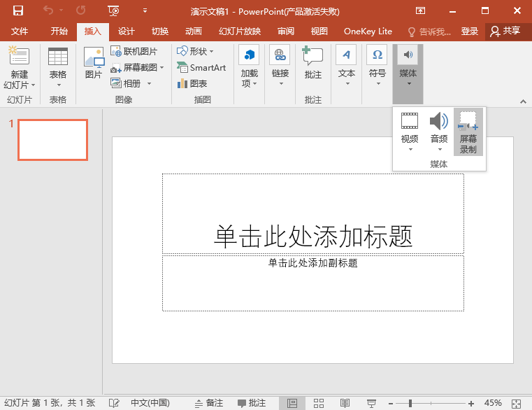The width and height of the screenshot is (532, 410).
Task: Open Customize Quick Access Toolbar arrow
Action: click(145, 11)
